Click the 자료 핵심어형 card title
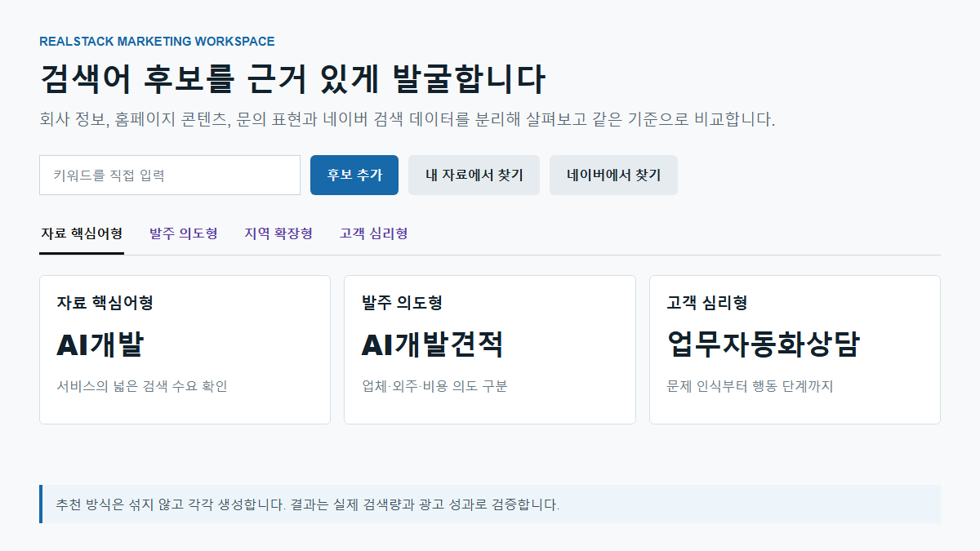980x551 pixels. (x=105, y=303)
